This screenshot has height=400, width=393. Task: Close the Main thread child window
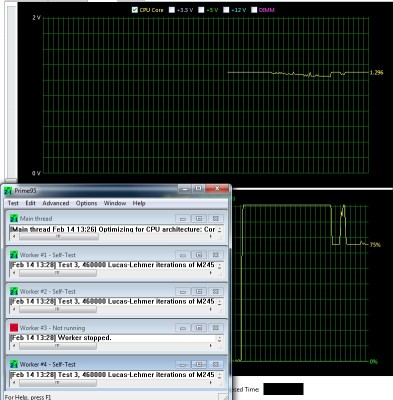pos(215,219)
